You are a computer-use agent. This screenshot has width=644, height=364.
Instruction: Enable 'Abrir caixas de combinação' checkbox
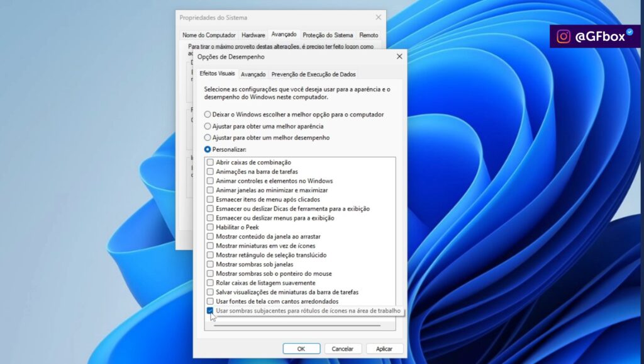click(x=210, y=162)
